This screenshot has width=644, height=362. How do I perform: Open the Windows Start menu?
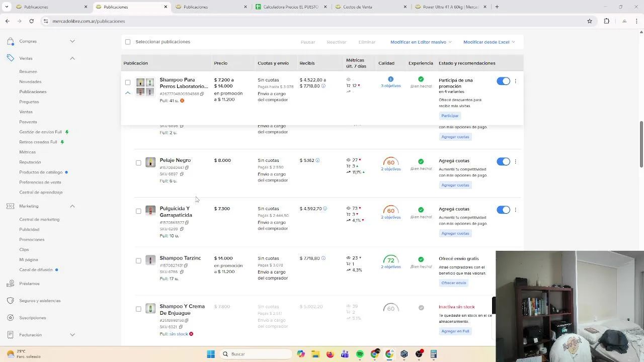(211, 354)
